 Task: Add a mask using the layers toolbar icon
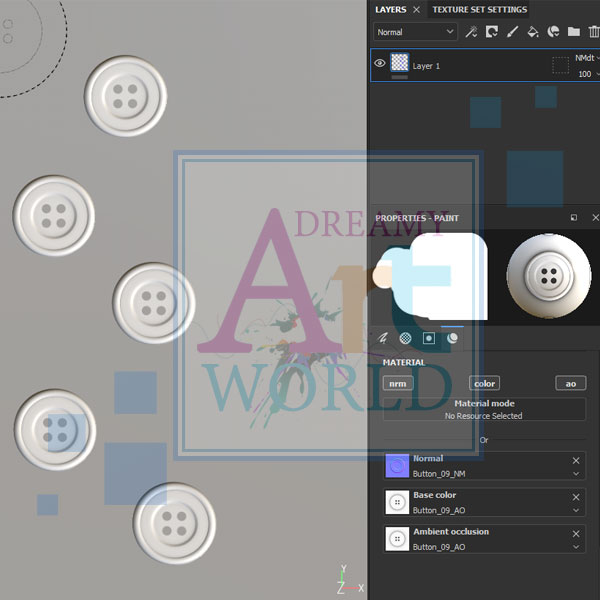[492, 32]
